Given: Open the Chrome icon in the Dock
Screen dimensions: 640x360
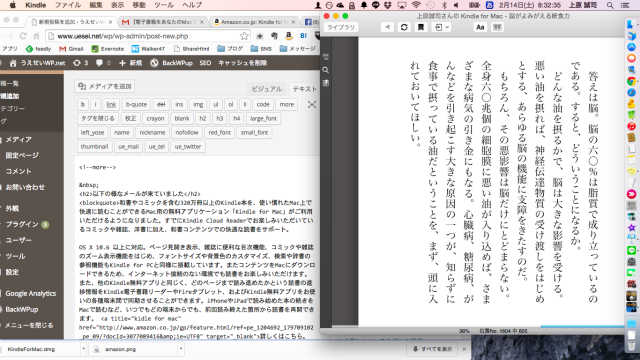Looking at the screenshot, I should pos(631,82).
